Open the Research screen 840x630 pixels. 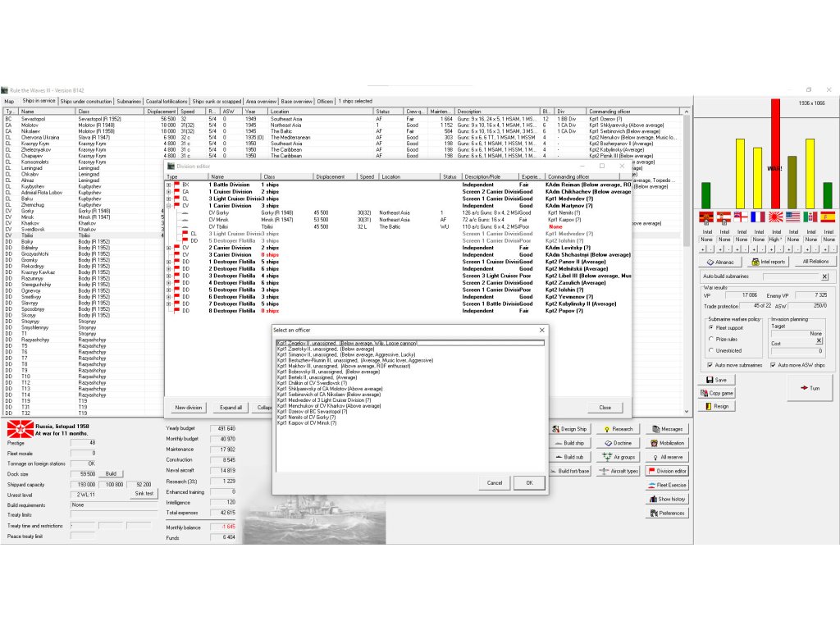pos(618,429)
